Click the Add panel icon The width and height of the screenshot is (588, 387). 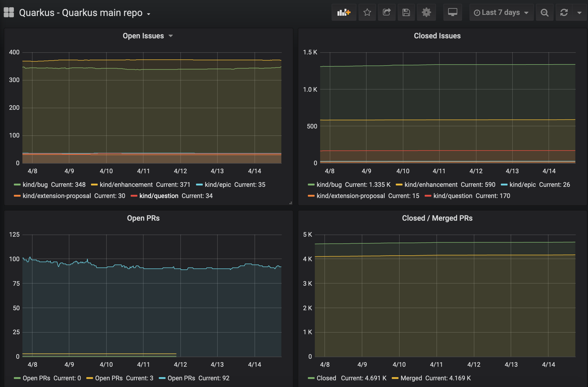tap(344, 12)
